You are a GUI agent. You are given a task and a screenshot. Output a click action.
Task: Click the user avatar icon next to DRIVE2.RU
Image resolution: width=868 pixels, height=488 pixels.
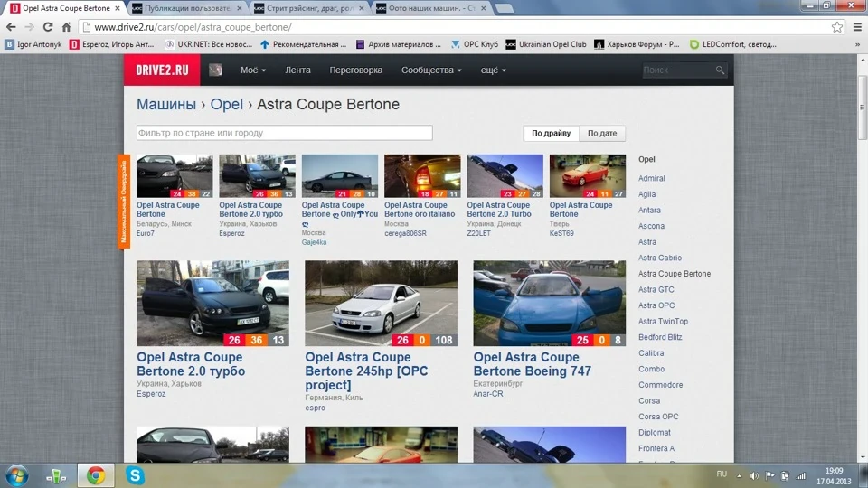coord(215,70)
